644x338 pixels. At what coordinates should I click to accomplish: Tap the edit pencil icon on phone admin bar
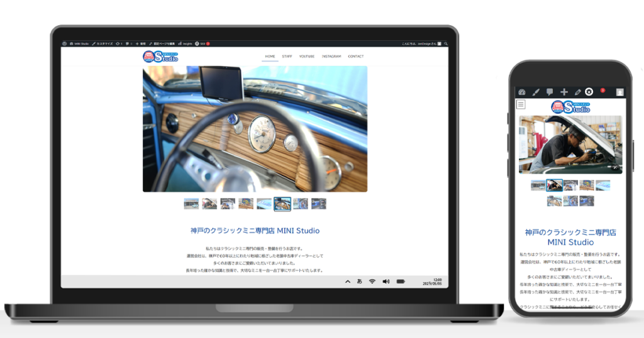tap(577, 92)
